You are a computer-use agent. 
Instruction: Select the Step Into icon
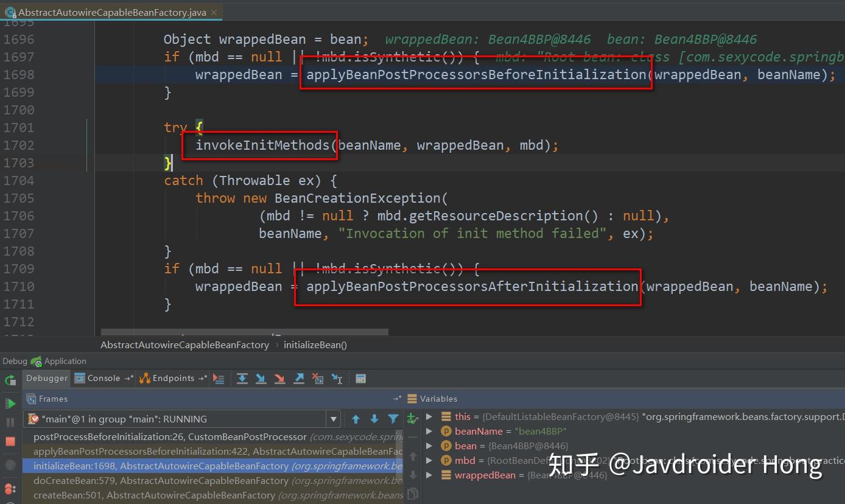260,378
